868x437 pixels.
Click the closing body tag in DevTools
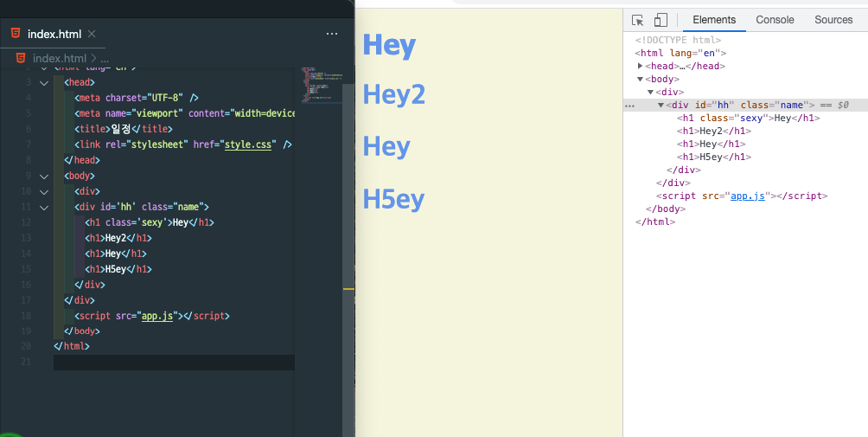(666, 209)
